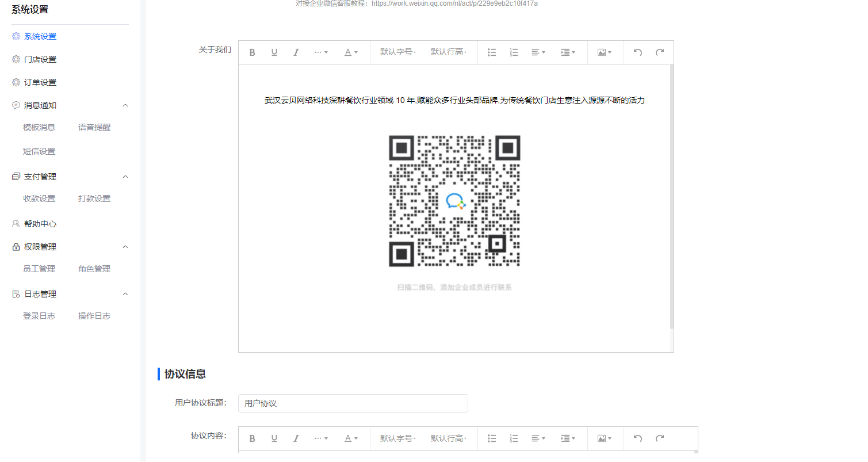Click Italic in the 关于我们 editor toolbar
Viewport: 868px width, 462px height.
pyautogui.click(x=296, y=52)
